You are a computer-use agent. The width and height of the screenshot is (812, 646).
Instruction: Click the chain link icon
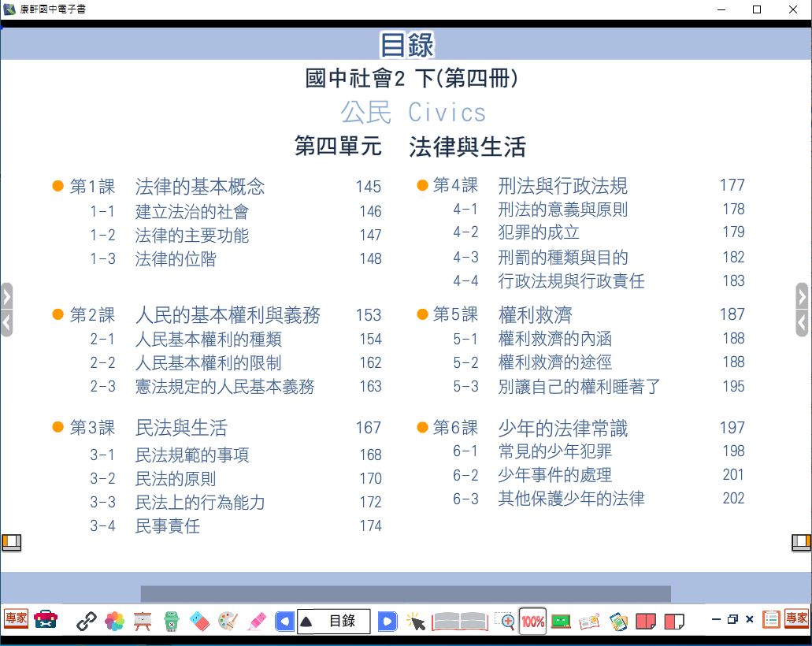[86, 621]
